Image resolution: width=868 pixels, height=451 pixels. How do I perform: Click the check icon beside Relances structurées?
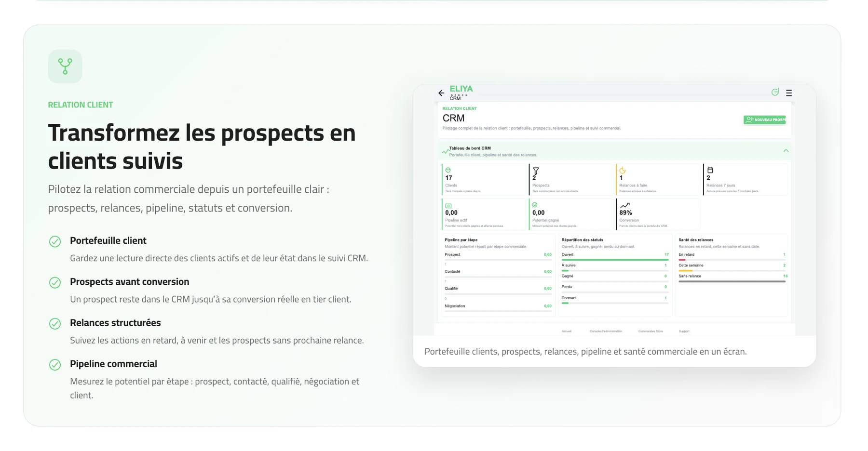point(55,323)
